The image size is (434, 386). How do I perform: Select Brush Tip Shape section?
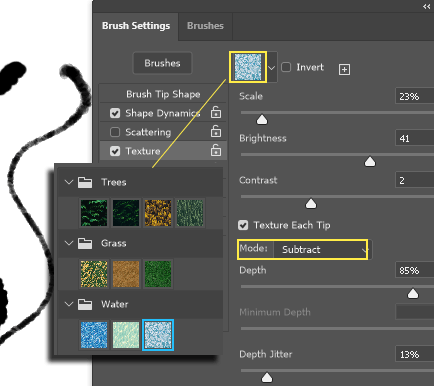[163, 94]
